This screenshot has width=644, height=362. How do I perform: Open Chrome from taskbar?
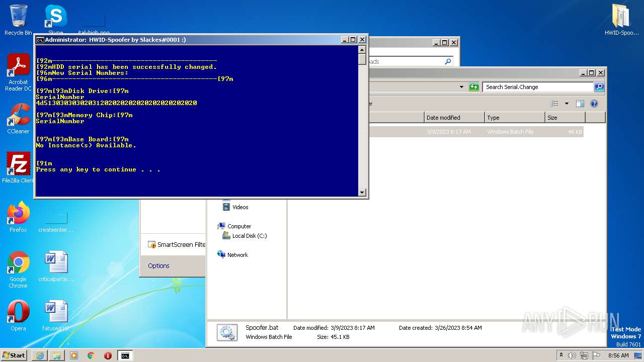[x=91, y=355]
